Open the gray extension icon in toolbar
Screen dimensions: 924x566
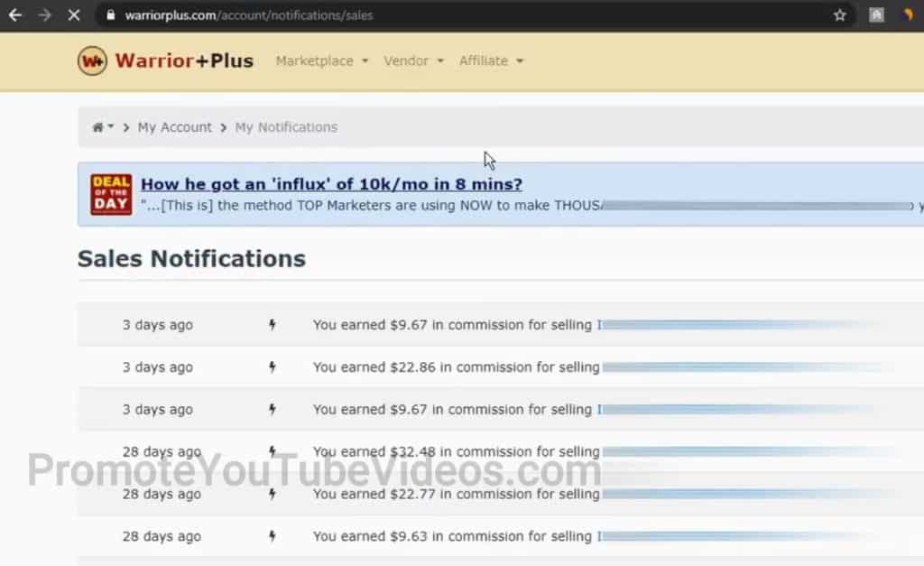[x=876, y=15]
